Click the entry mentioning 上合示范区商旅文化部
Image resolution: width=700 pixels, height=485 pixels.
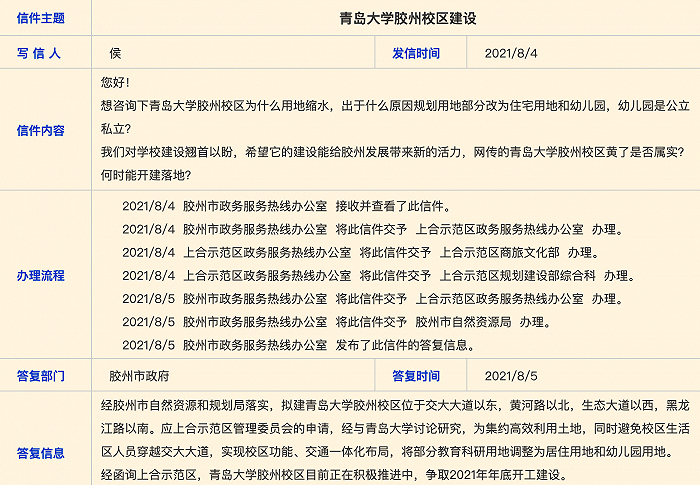[x=361, y=253]
